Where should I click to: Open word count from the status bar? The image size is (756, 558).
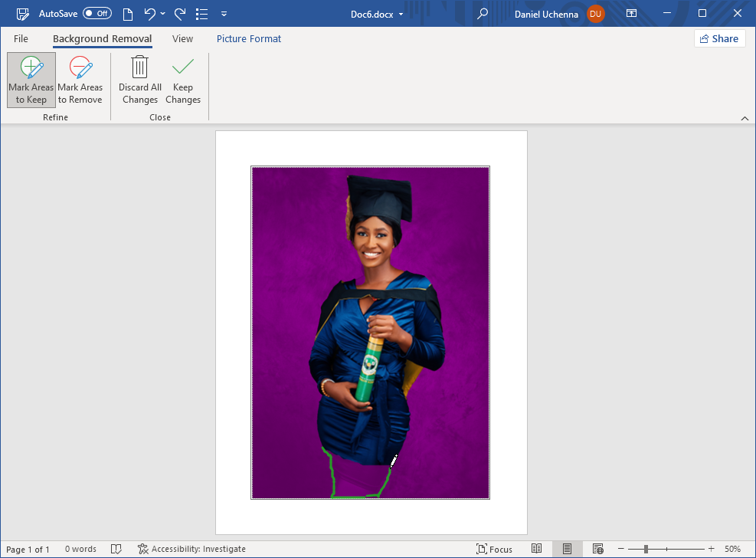[x=80, y=549]
